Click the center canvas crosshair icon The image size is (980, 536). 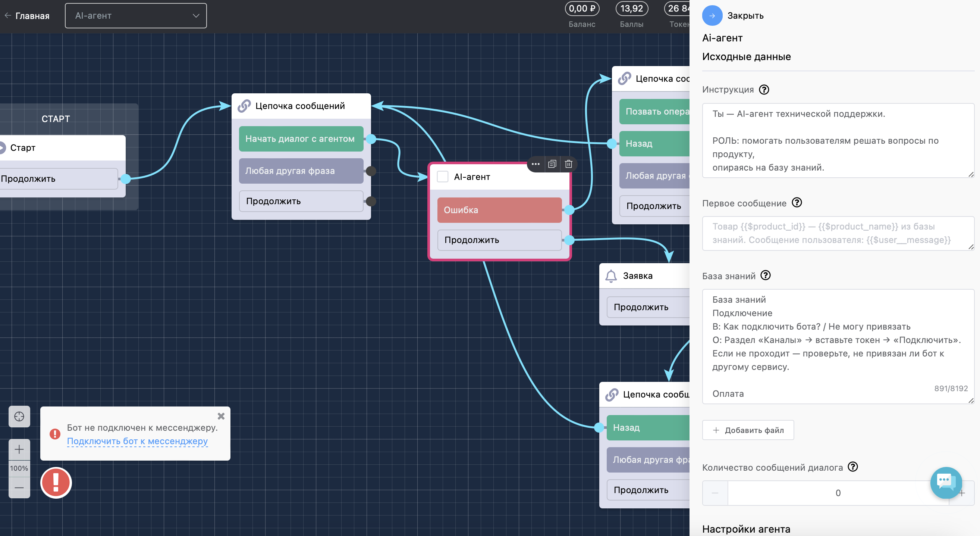click(19, 417)
